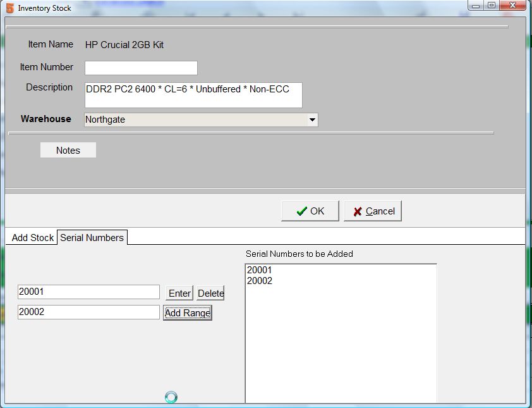Click the Description text box
This screenshot has height=408, width=532.
point(193,95)
